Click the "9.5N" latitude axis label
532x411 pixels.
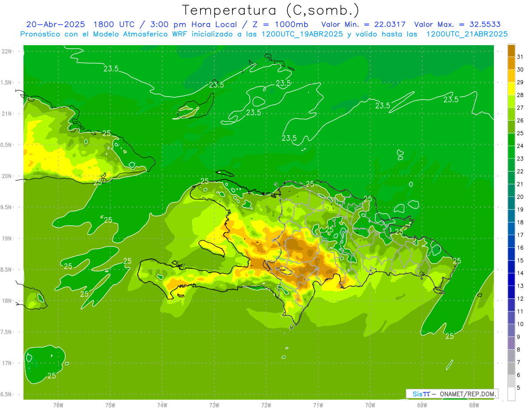[7, 207]
